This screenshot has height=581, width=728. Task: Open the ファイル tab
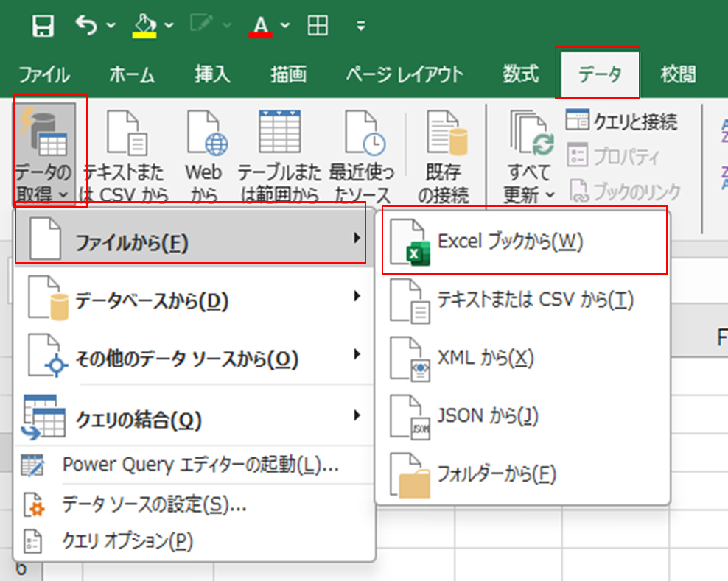pos(44,74)
